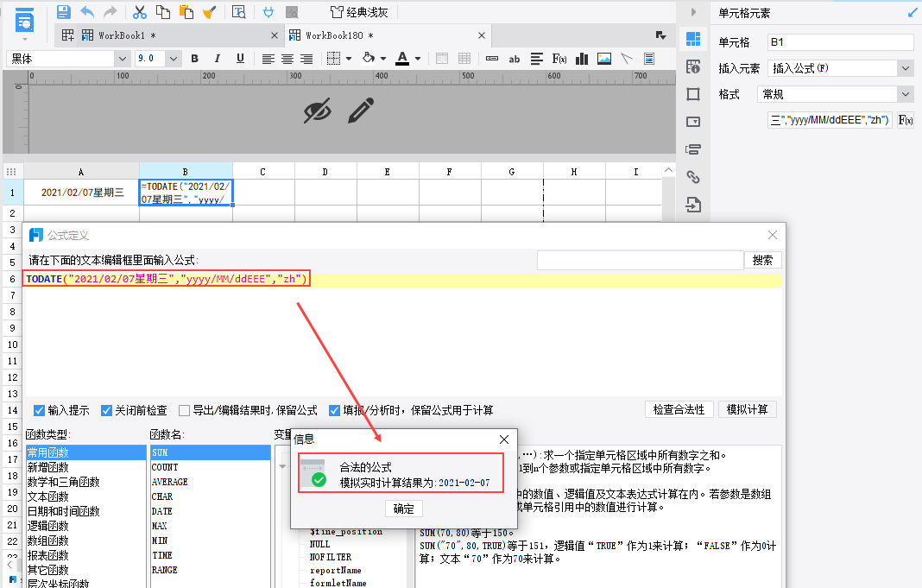Image resolution: width=922 pixels, height=588 pixels.
Task: Expand the font color dropdown arrow
Action: pyautogui.click(x=418, y=59)
